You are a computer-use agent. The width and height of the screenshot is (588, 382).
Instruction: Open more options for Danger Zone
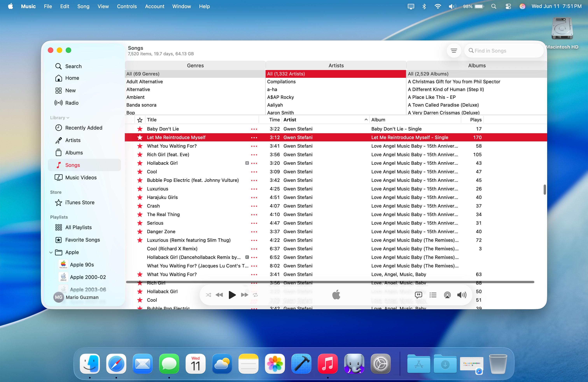point(254,232)
